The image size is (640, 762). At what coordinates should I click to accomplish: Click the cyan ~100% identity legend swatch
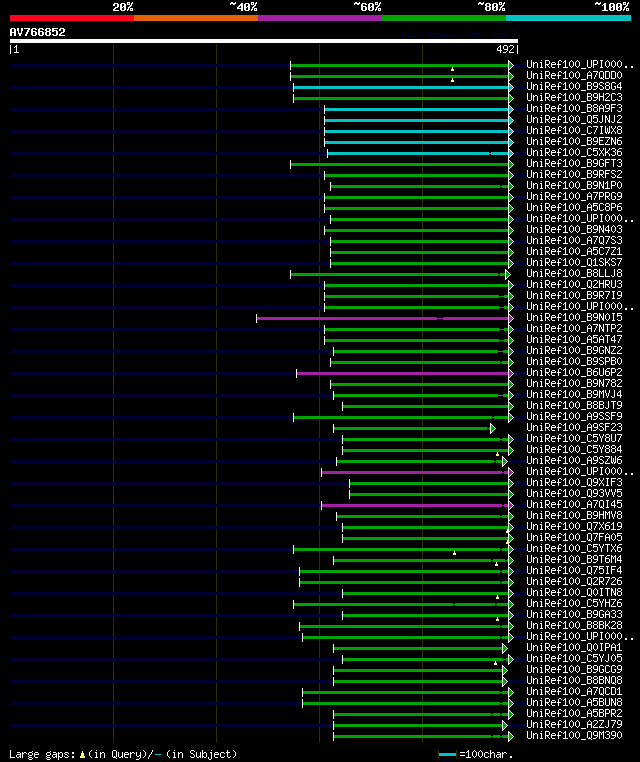click(x=568, y=18)
